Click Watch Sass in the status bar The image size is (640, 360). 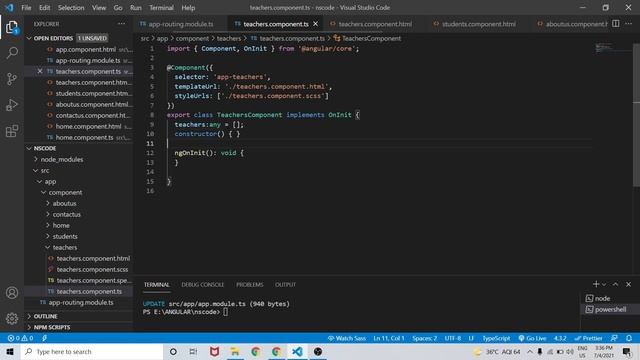pos(347,338)
